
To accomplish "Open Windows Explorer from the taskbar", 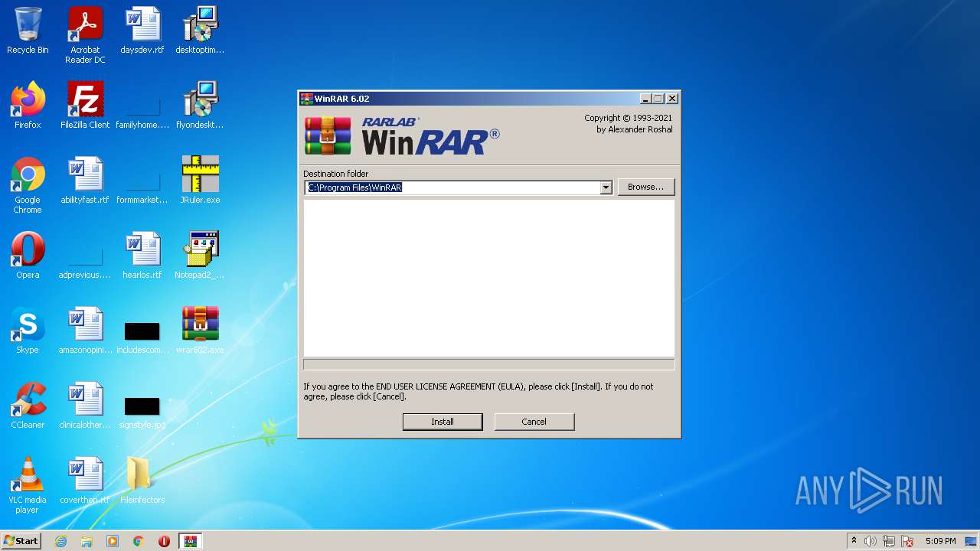I will pyautogui.click(x=87, y=541).
